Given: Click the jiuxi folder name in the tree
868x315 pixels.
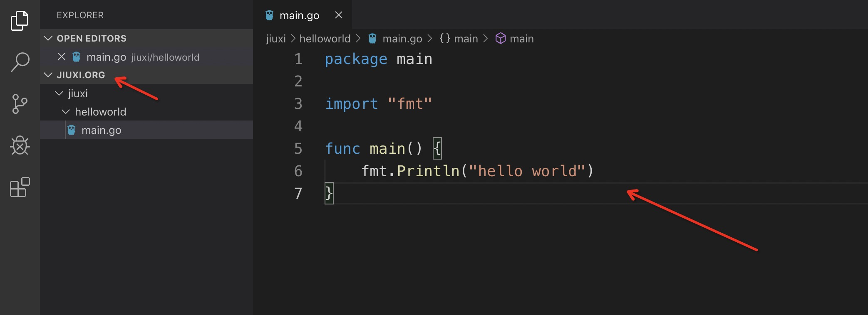Looking at the screenshot, I should click(x=78, y=94).
